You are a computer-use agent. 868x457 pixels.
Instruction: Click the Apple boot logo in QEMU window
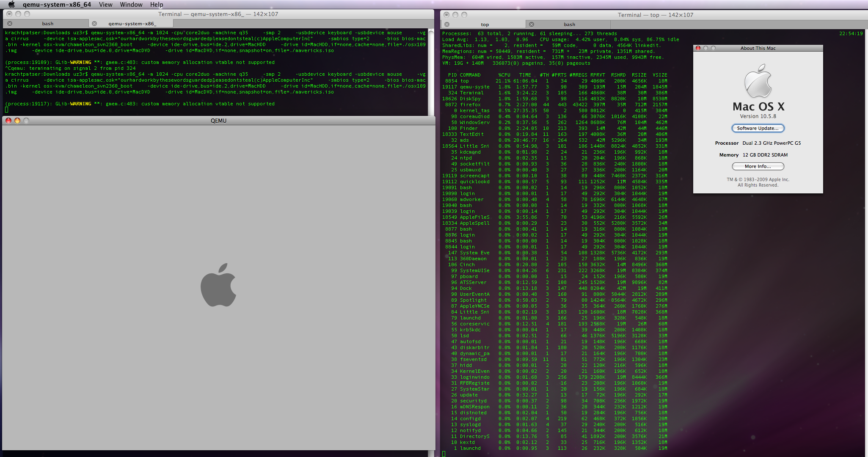(218, 285)
